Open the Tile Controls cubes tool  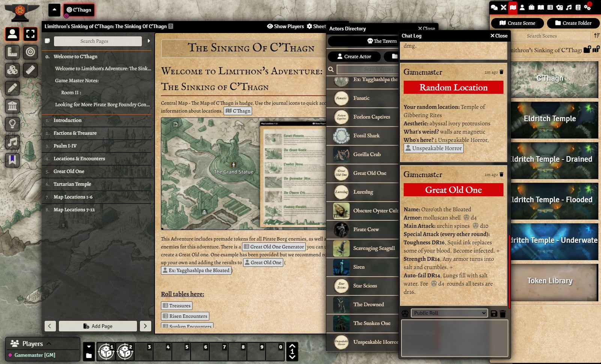[12, 70]
